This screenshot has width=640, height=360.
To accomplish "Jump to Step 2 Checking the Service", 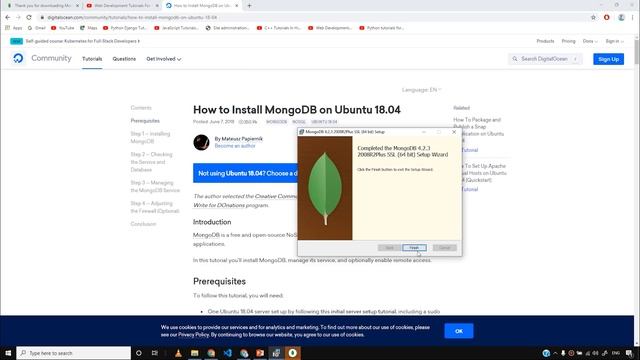I will click(151, 162).
